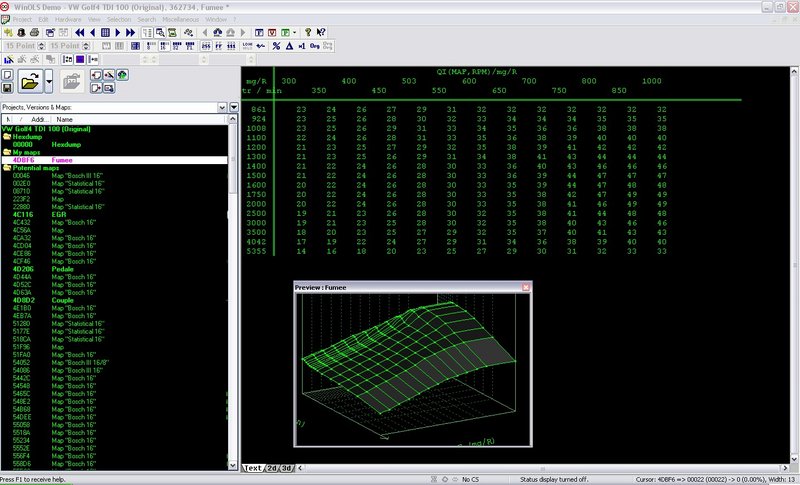
Task: Open the Selection menu
Action: (119, 19)
